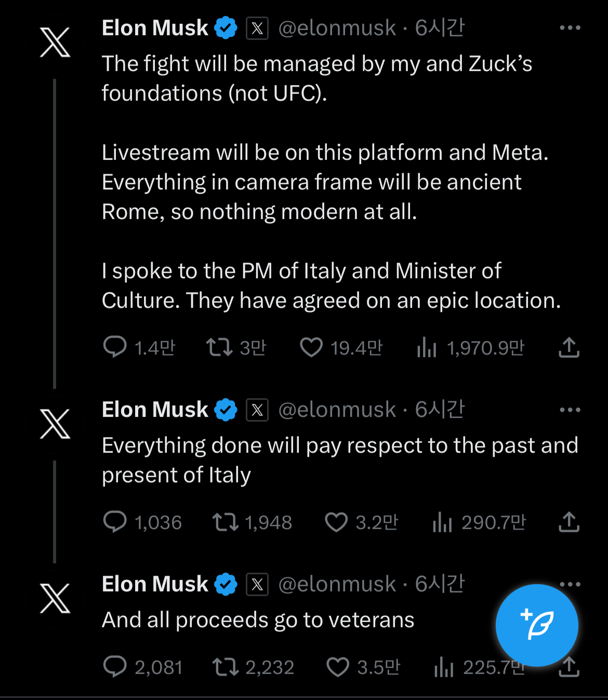Share the 'respect to Italy' tweet

[569, 522]
